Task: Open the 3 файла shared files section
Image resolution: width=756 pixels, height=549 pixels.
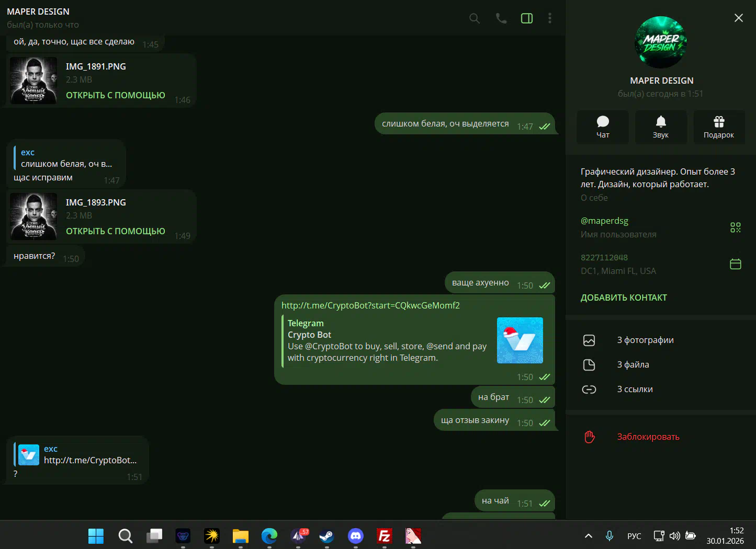Action: pyautogui.click(x=633, y=365)
